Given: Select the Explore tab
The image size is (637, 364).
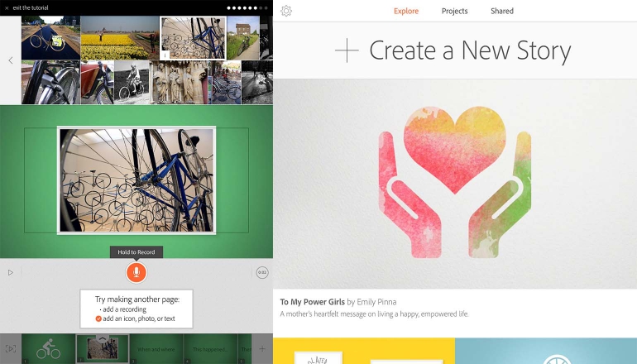Looking at the screenshot, I should click(406, 11).
